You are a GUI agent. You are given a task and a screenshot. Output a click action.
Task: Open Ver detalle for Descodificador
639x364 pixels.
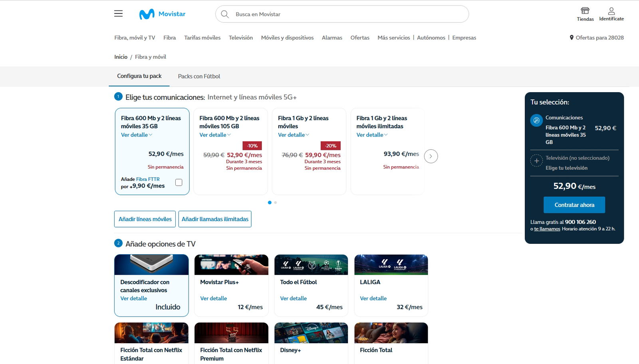click(x=134, y=299)
